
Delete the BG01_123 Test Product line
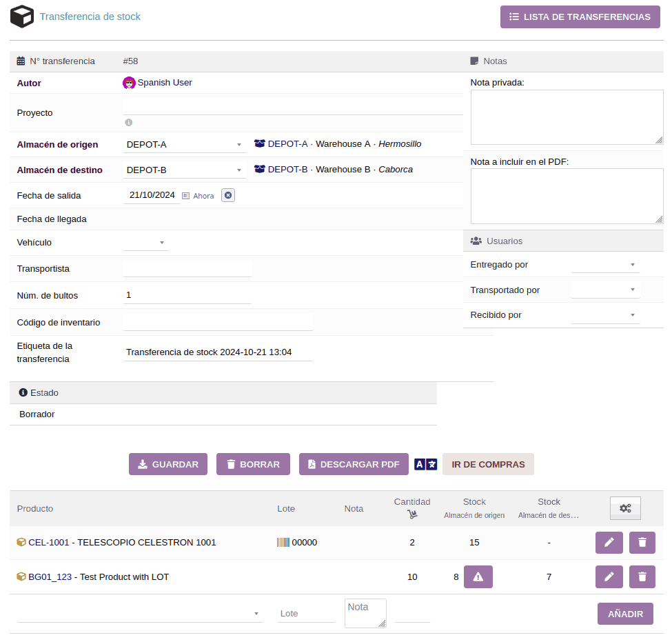[642, 577]
